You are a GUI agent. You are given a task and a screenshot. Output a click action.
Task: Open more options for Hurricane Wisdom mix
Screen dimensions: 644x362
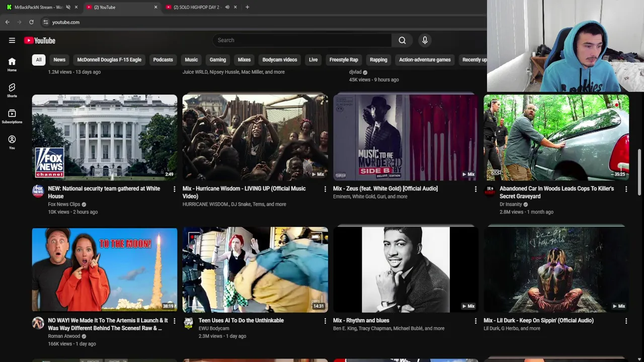(325, 189)
